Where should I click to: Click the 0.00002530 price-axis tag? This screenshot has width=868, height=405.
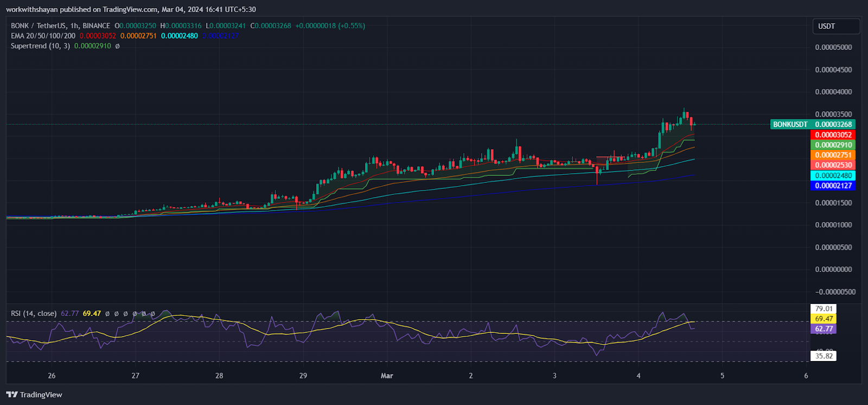click(833, 165)
